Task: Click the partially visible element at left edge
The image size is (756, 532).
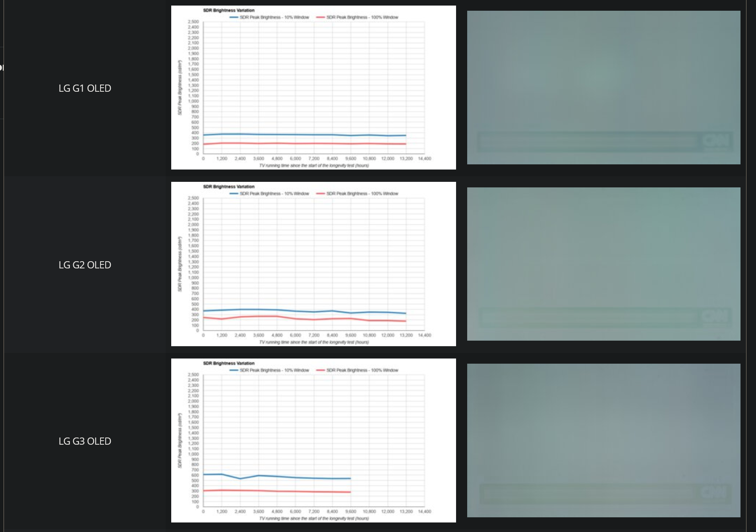Action: (2, 67)
